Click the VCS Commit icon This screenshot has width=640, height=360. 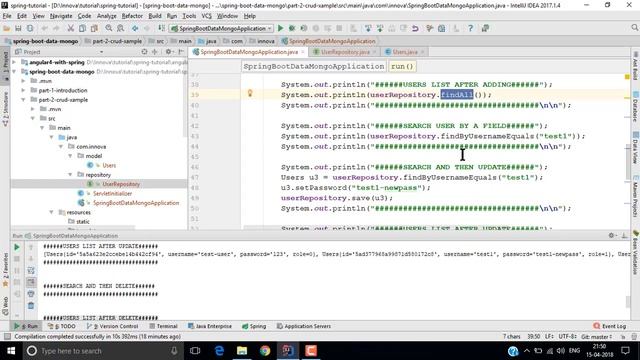380,29
